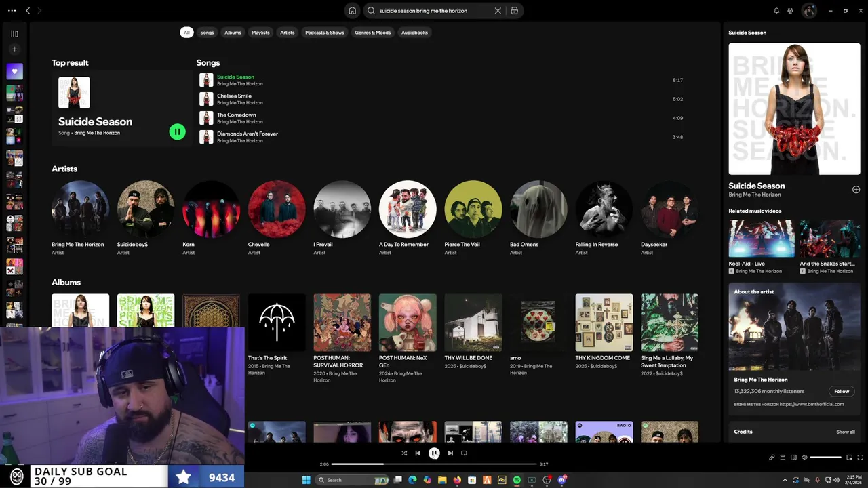
Task: Play the song Chelsea Smile
Action: coord(441,99)
